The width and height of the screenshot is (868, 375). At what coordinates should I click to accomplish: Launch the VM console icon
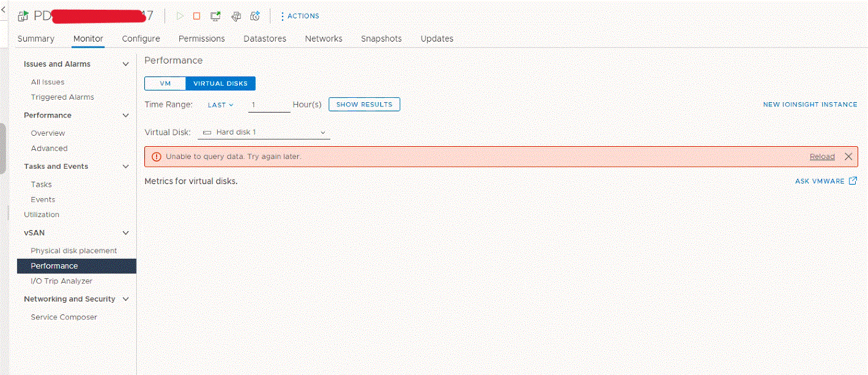point(215,16)
